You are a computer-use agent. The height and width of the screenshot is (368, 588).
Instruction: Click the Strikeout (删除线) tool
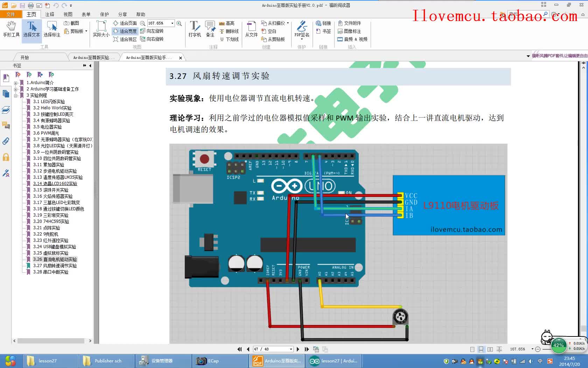click(229, 31)
